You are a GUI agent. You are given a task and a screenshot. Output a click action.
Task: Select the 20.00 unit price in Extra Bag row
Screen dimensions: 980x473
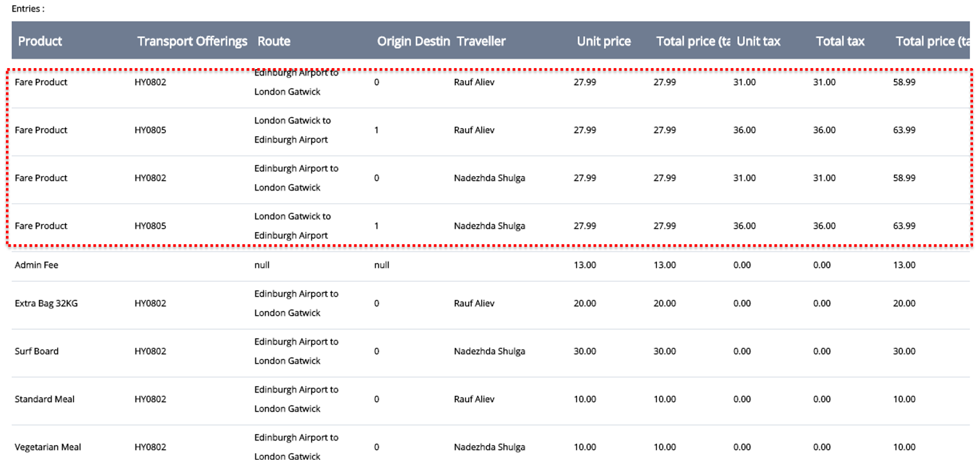click(585, 303)
